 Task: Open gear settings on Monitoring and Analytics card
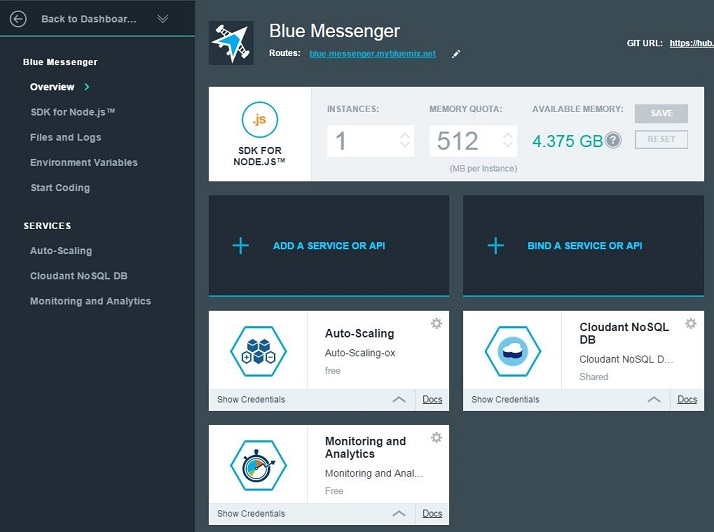436,438
